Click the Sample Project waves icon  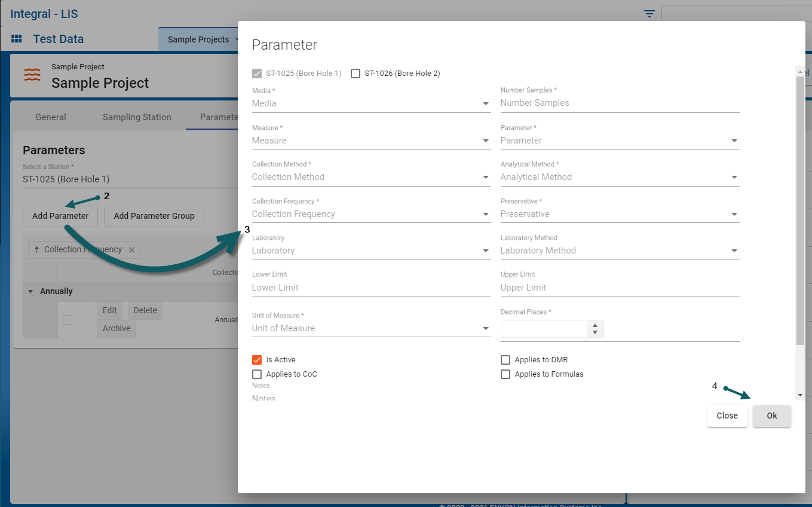pos(32,75)
